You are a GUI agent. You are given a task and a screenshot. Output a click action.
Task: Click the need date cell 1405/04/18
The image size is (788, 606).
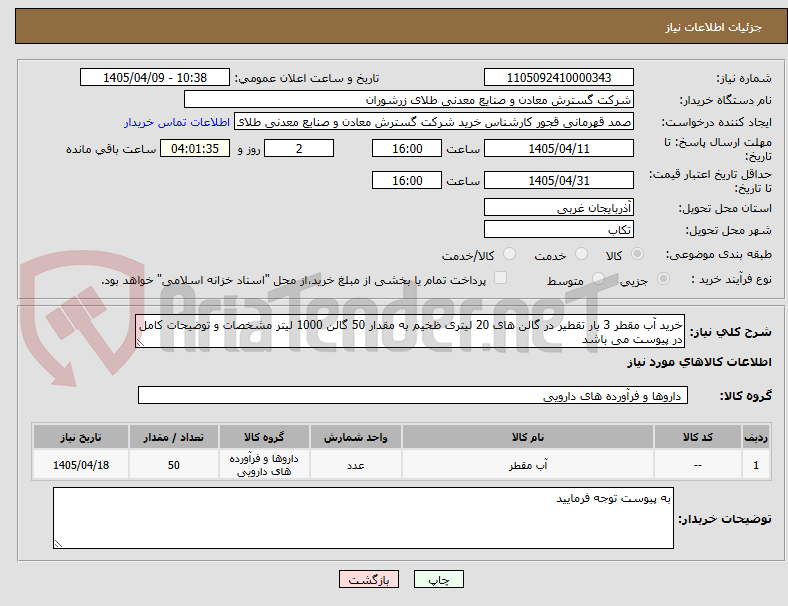[81, 465]
